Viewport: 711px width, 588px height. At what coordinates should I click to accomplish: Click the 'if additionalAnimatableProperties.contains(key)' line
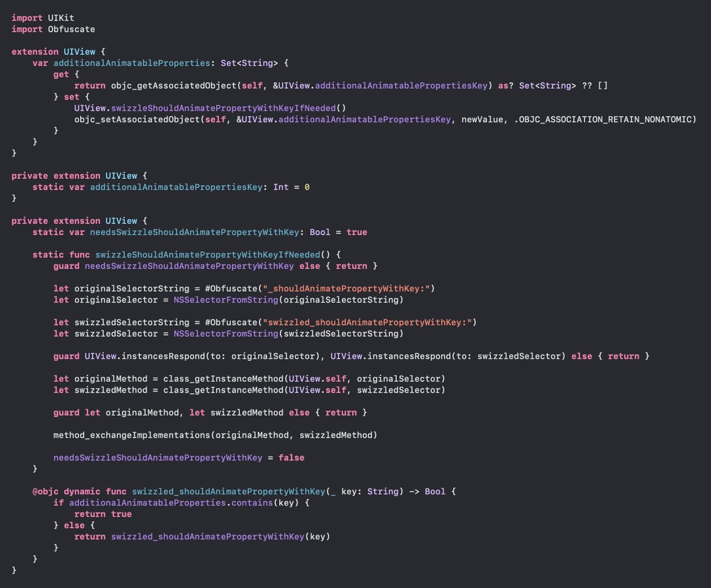pos(181,503)
